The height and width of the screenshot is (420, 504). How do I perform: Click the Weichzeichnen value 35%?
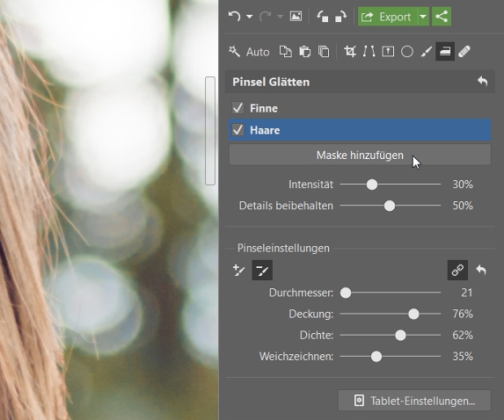coord(463,357)
